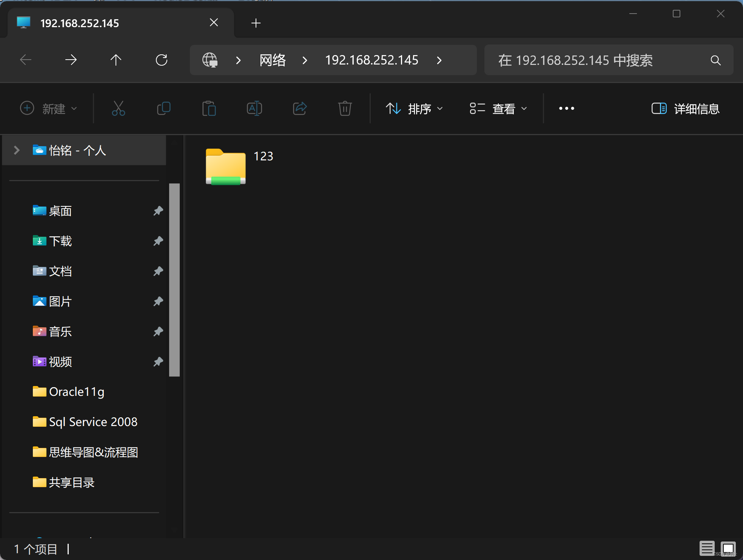Go up one folder level
The width and height of the screenshot is (743, 560).
tap(116, 60)
